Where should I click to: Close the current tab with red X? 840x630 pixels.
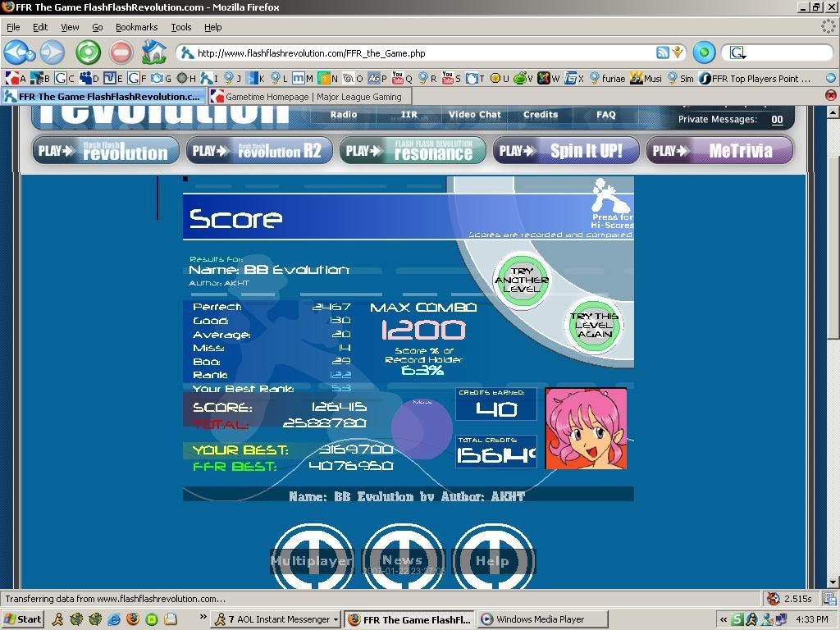coord(830,96)
